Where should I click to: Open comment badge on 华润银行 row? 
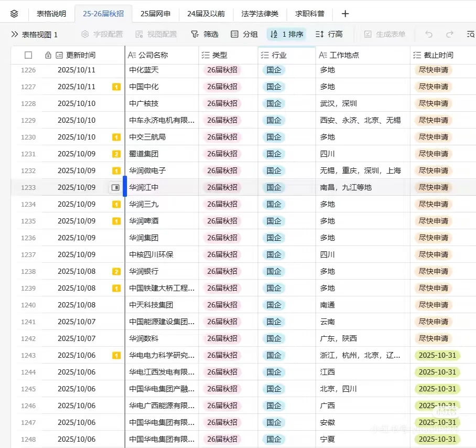tap(116, 272)
